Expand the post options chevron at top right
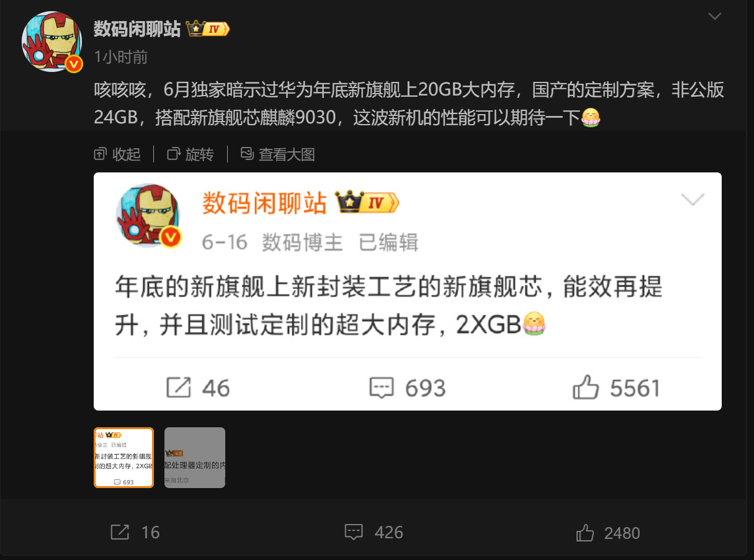 (715, 16)
